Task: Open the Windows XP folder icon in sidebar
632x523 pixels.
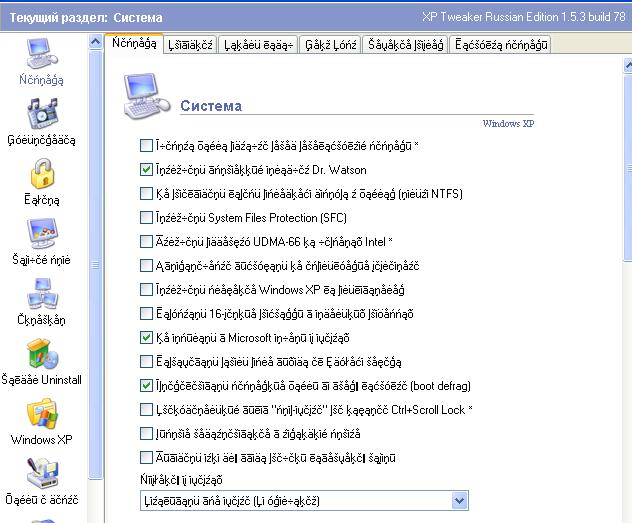Action: coord(42,414)
